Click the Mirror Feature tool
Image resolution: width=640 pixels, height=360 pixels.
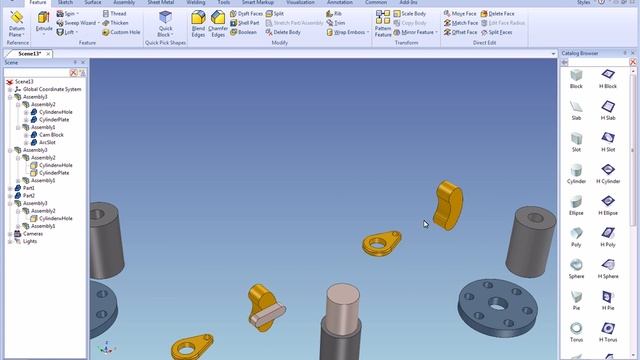pyautogui.click(x=415, y=32)
